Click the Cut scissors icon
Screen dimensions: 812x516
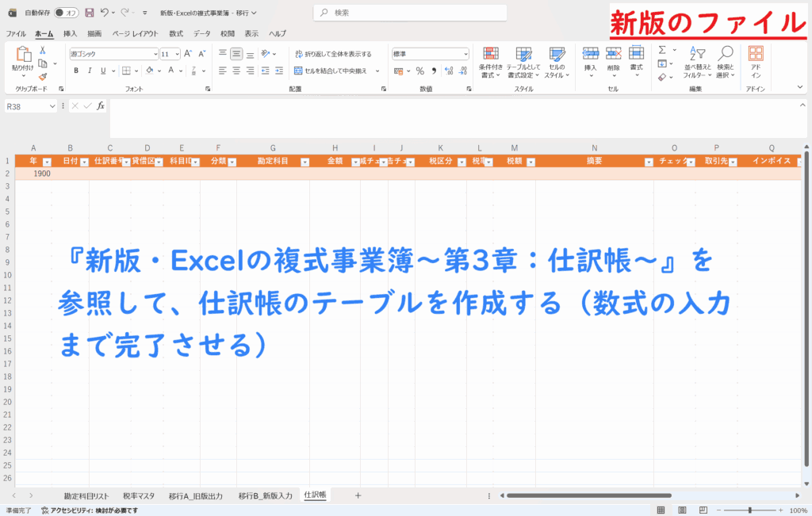(43, 50)
